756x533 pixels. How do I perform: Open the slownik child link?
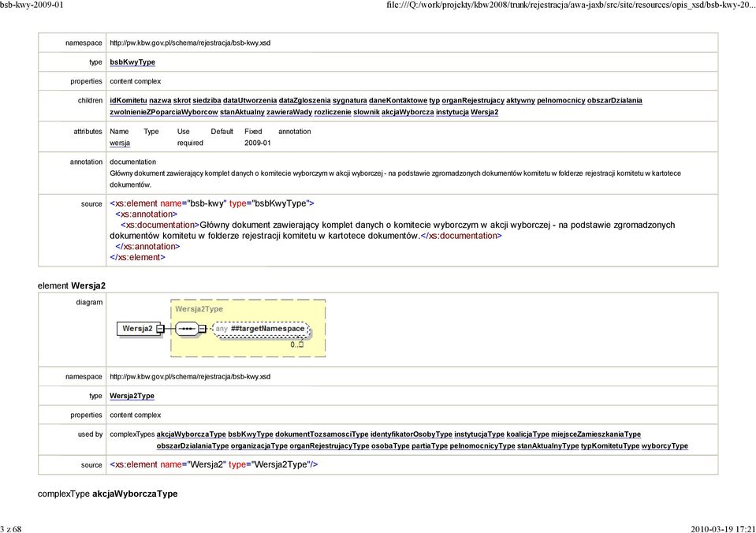[367, 112]
